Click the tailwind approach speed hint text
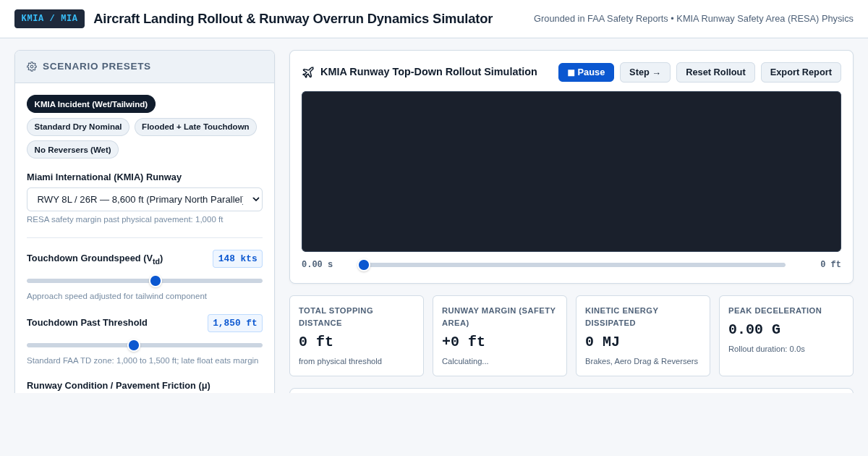868x456 pixels. (x=117, y=296)
